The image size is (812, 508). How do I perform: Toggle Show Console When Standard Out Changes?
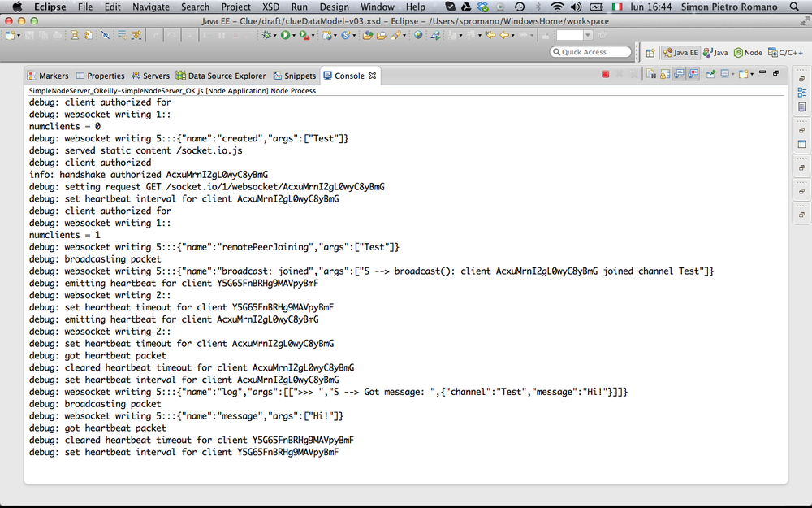679,75
